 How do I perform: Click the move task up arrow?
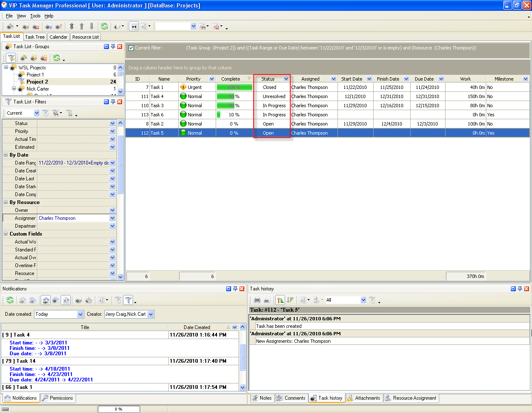[x=81, y=26]
